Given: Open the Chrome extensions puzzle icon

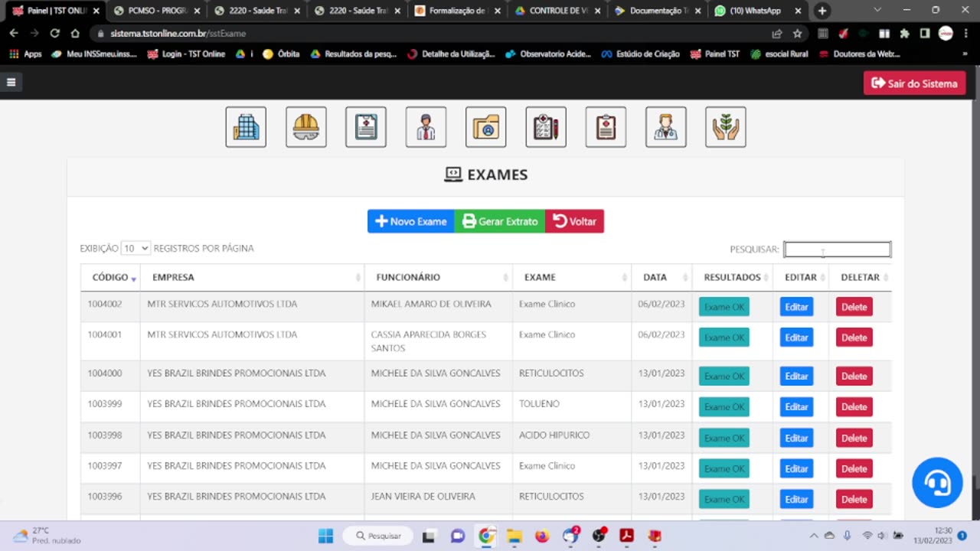Looking at the screenshot, I should pyautogui.click(x=904, y=34).
